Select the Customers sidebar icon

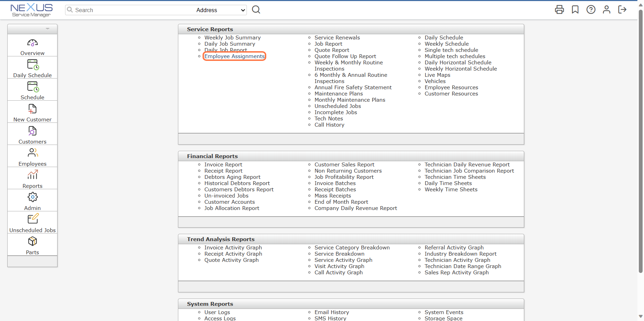tap(32, 134)
